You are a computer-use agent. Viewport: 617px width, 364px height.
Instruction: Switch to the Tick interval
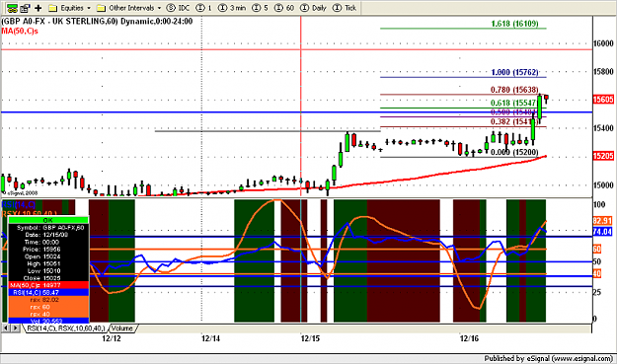pos(345,8)
